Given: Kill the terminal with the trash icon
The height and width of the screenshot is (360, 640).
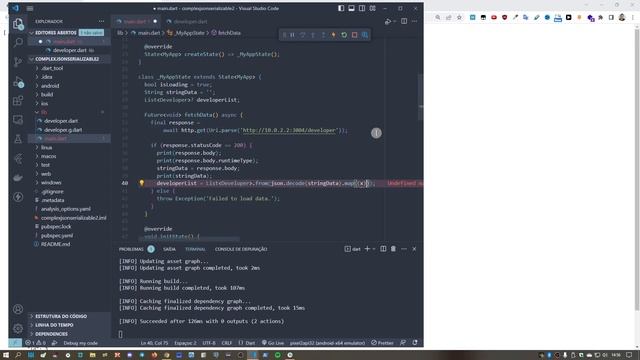Looking at the screenshot, I should pos(393,249).
